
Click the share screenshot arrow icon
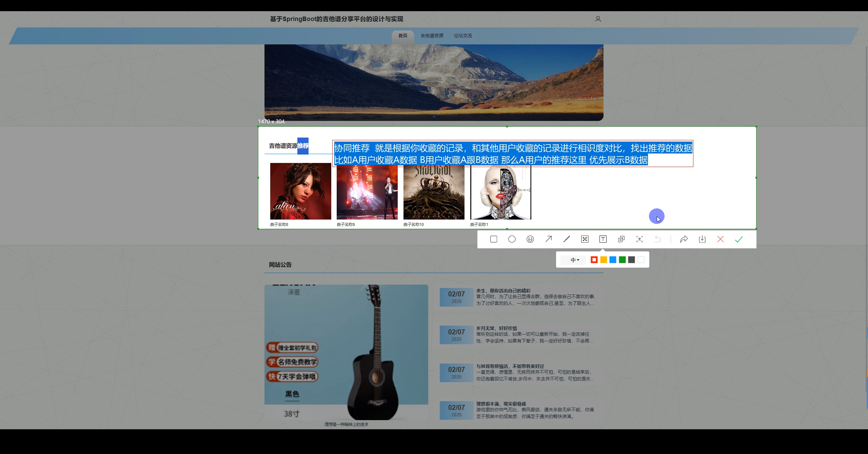[x=684, y=239]
